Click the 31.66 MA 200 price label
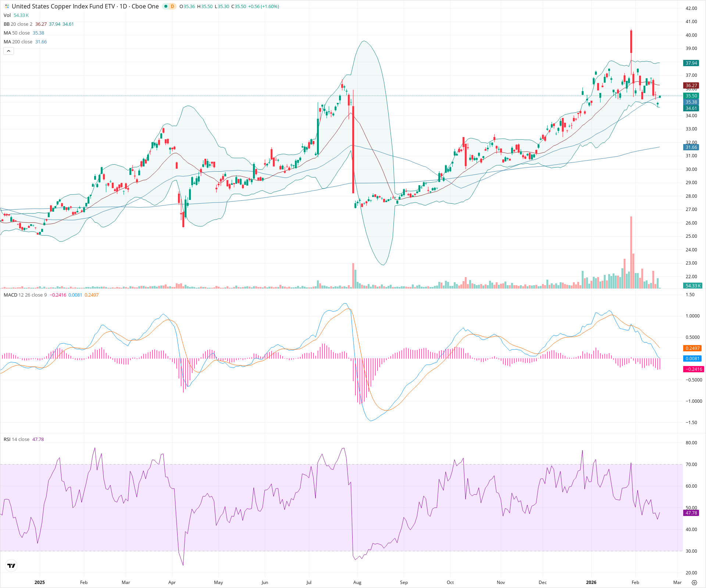This screenshot has width=706, height=588. tap(691, 147)
